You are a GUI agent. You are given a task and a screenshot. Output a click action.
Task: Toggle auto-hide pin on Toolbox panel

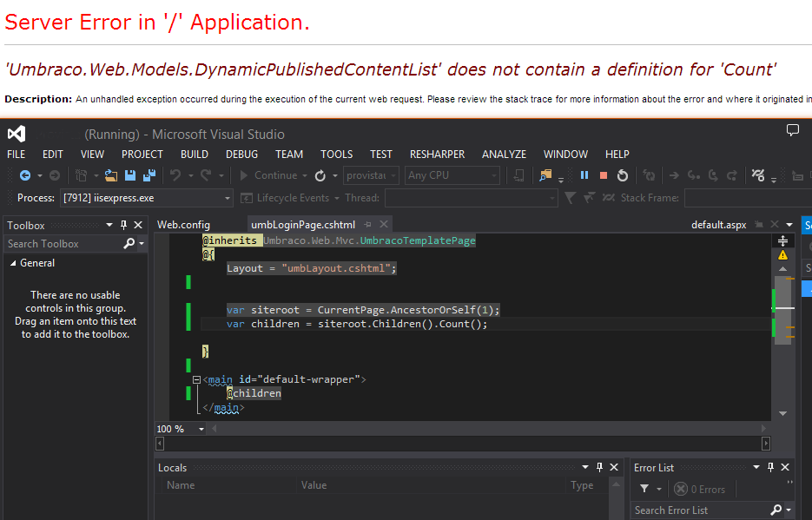pyautogui.click(x=123, y=225)
